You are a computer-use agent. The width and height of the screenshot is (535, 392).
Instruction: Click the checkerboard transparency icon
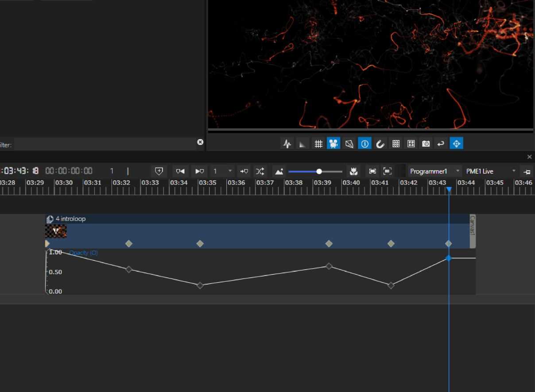396,144
